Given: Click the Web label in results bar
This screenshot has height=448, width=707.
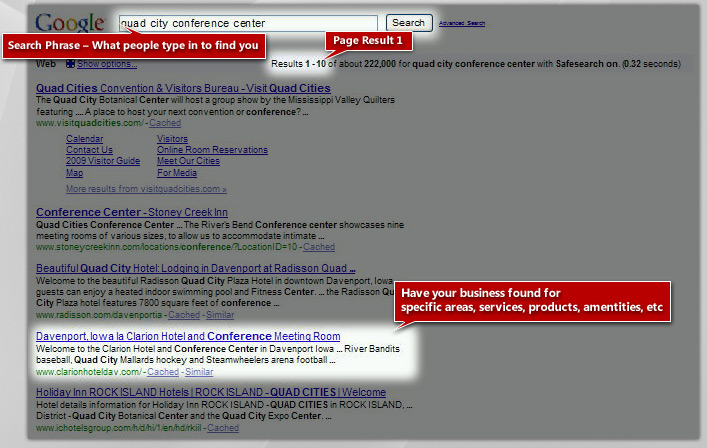Looking at the screenshot, I should [x=46, y=64].
